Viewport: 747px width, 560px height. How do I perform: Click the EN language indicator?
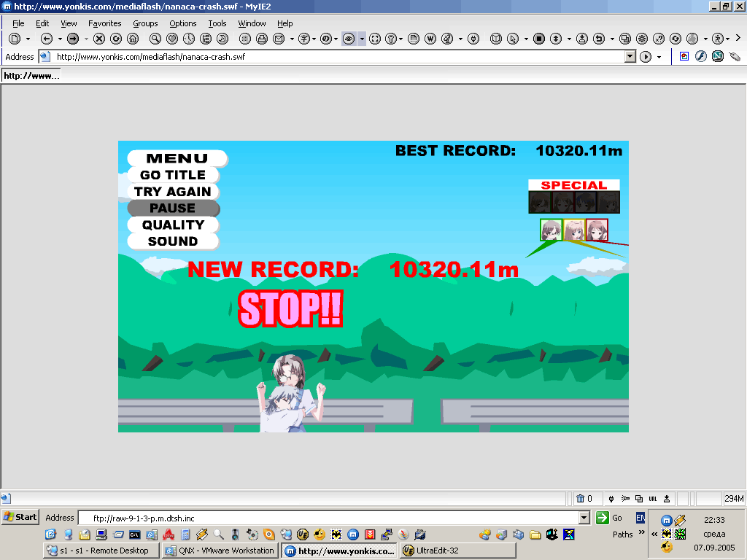click(640, 518)
